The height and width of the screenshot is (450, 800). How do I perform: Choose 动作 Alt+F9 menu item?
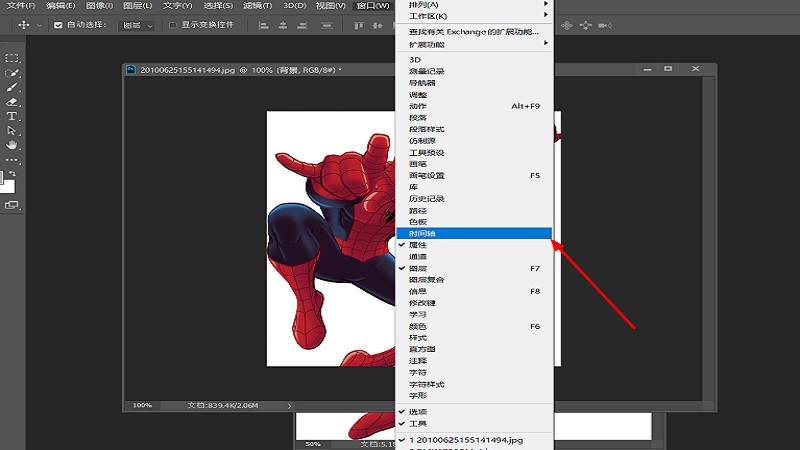point(474,106)
